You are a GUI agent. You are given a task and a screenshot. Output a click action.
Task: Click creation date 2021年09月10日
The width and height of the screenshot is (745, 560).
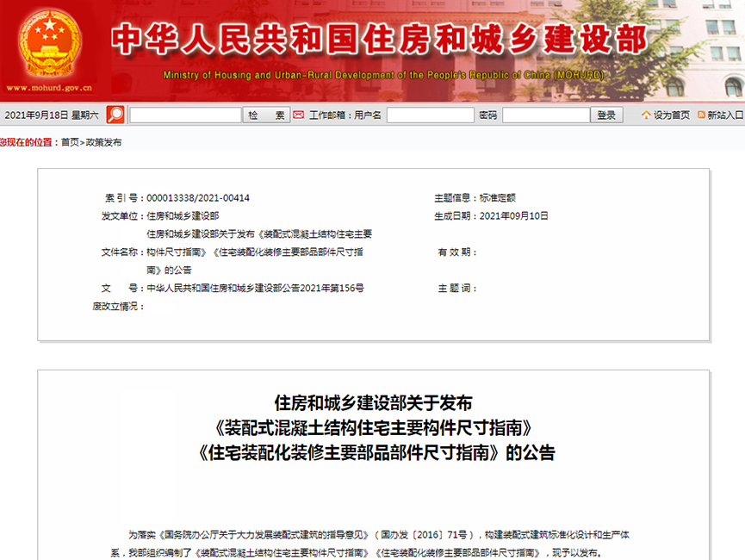513,216
